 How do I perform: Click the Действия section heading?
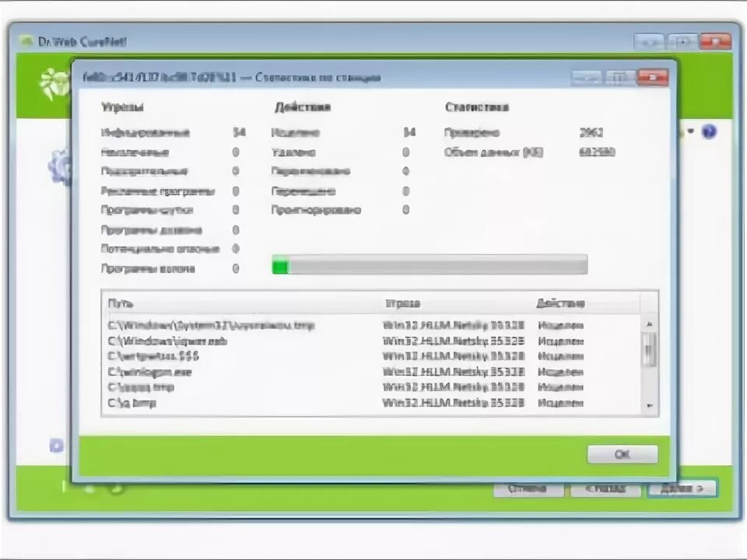[x=303, y=107]
